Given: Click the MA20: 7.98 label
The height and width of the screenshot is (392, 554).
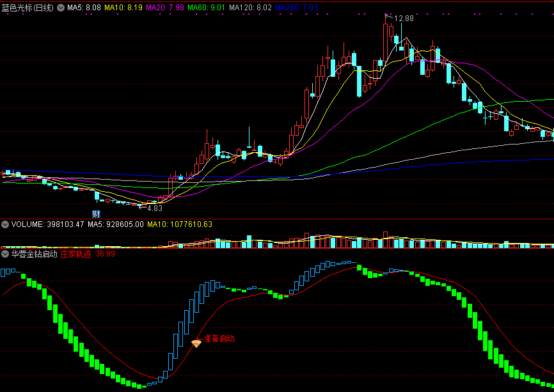Looking at the screenshot, I should click(165, 8).
